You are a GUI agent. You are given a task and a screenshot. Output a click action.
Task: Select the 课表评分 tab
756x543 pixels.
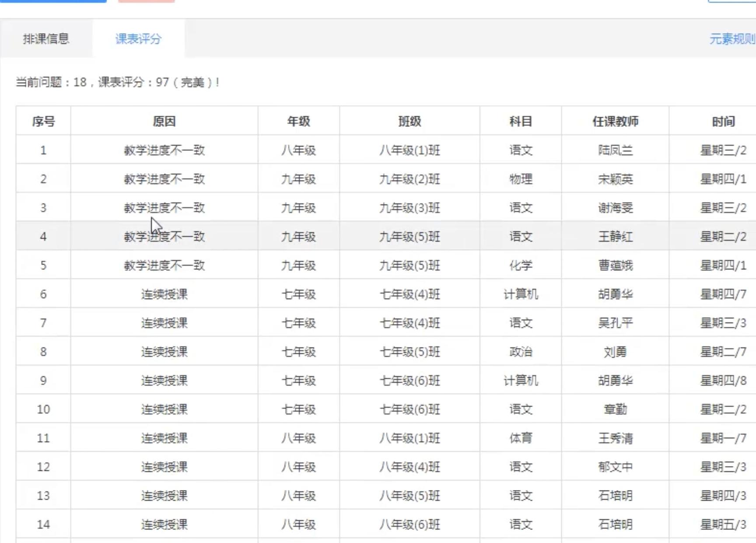point(138,38)
